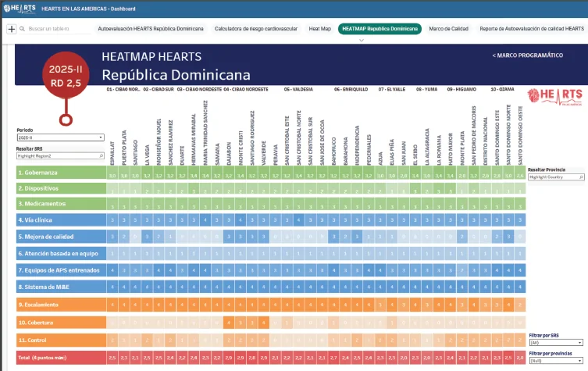
Task: Open Autoevaluación HEARTS República Dominicana tab
Action: (151, 29)
